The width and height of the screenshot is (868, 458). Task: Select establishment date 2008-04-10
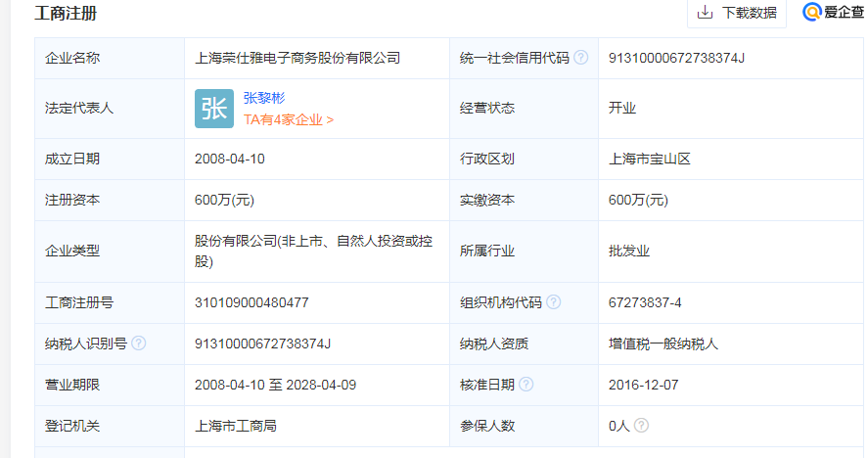[x=230, y=159]
